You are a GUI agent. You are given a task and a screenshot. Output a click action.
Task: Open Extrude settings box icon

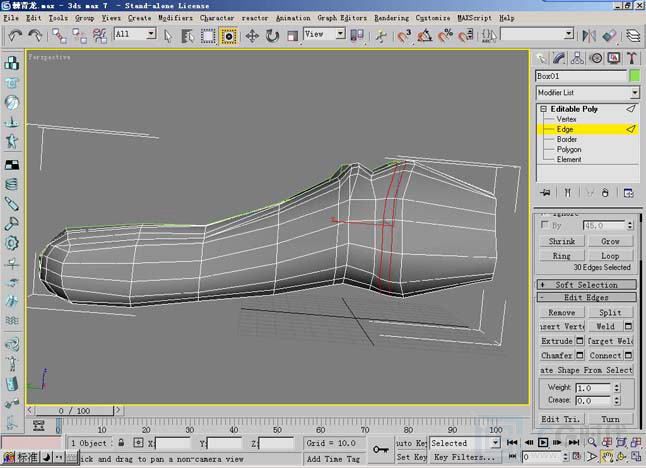[x=580, y=341]
